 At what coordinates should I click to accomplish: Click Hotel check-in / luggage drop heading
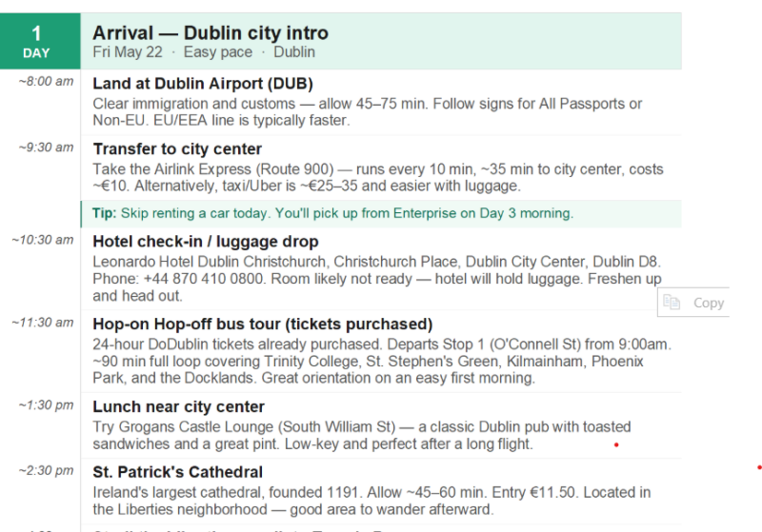tap(206, 241)
